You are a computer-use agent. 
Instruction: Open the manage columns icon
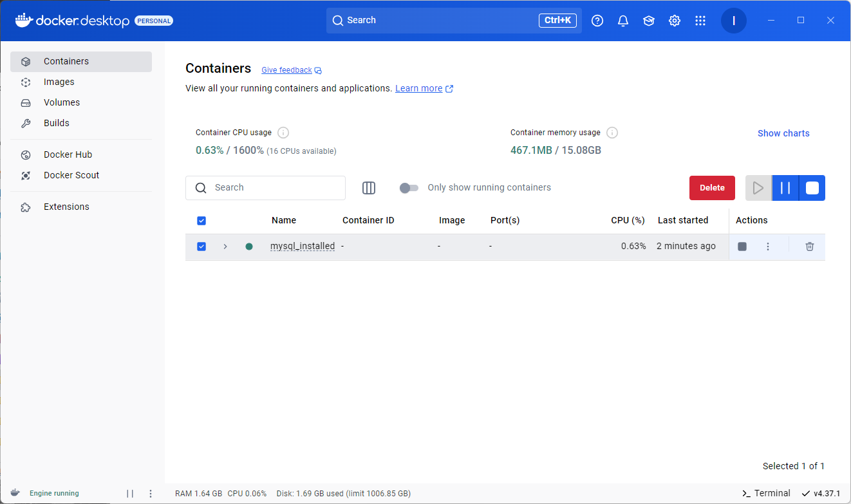point(369,188)
